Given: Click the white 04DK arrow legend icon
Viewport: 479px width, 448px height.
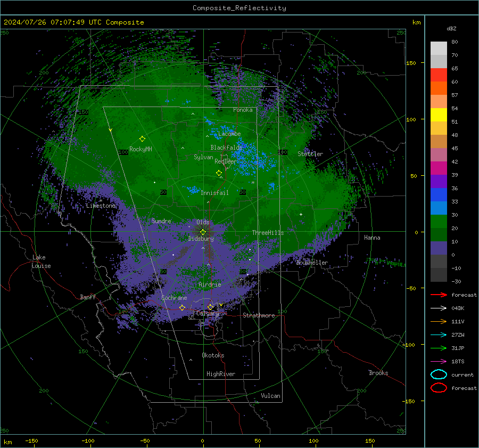Looking at the screenshot, I should [x=439, y=308].
